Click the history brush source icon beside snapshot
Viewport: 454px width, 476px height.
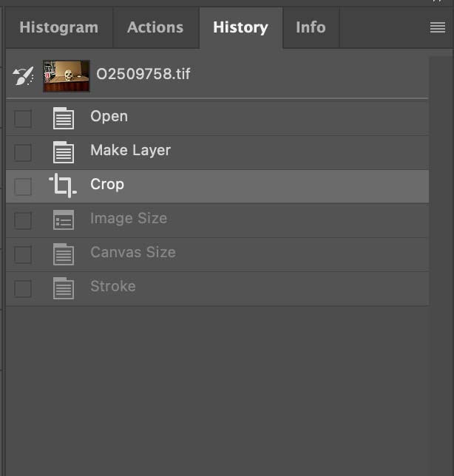tap(23, 75)
